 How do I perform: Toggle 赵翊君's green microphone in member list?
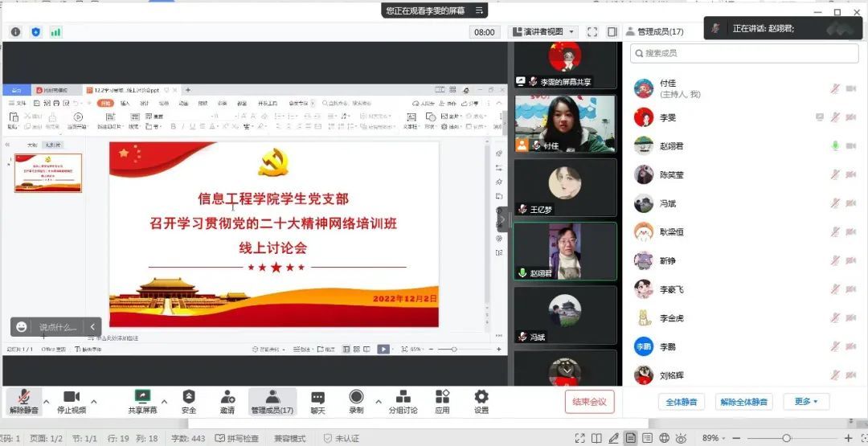835,145
